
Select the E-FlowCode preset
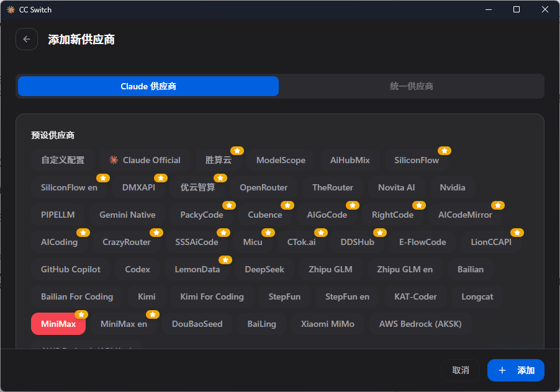pyautogui.click(x=423, y=242)
